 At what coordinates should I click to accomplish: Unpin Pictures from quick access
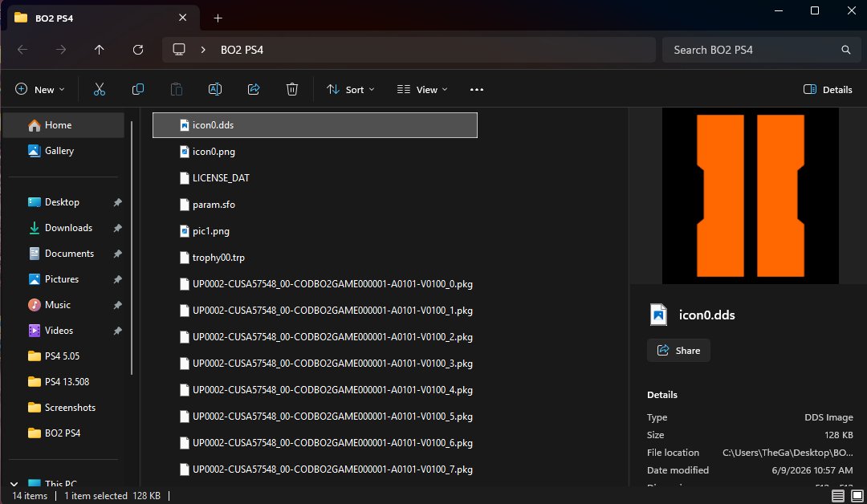[118, 279]
